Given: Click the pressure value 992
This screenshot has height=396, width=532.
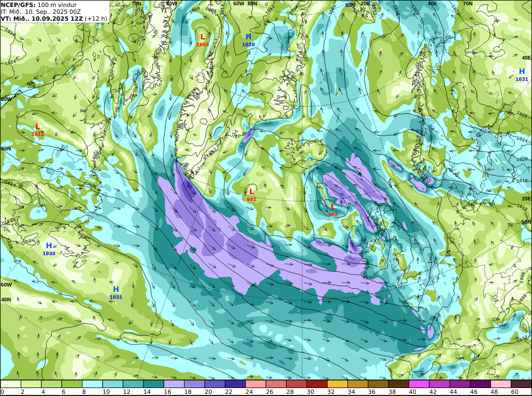Looking at the screenshot, I should [x=252, y=199].
